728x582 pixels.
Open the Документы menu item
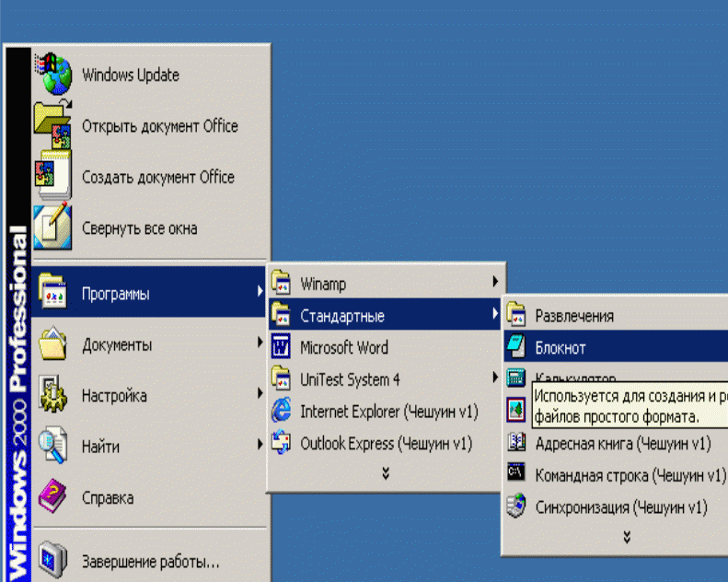tap(117, 345)
